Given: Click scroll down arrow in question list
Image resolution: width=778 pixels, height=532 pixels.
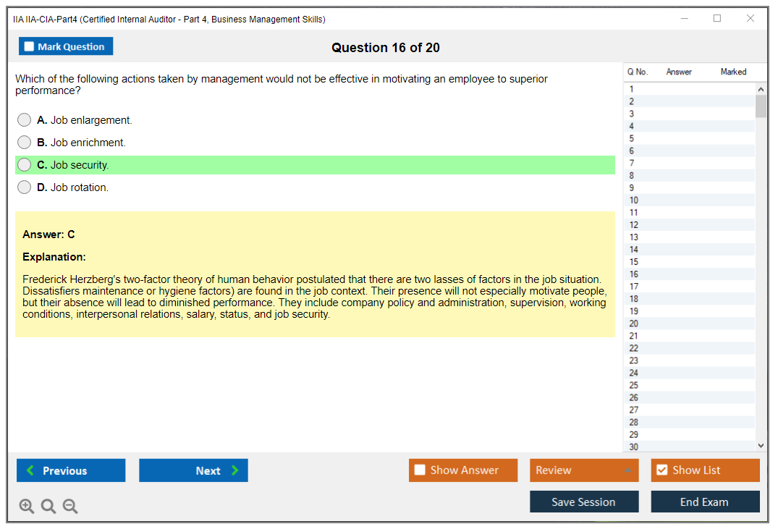Looking at the screenshot, I should [761, 446].
